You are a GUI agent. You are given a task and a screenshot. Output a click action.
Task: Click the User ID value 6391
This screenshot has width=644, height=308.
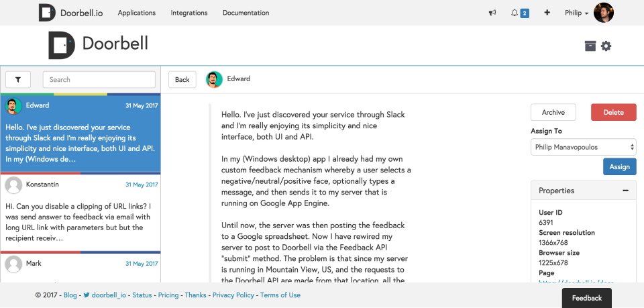tap(546, 223)
